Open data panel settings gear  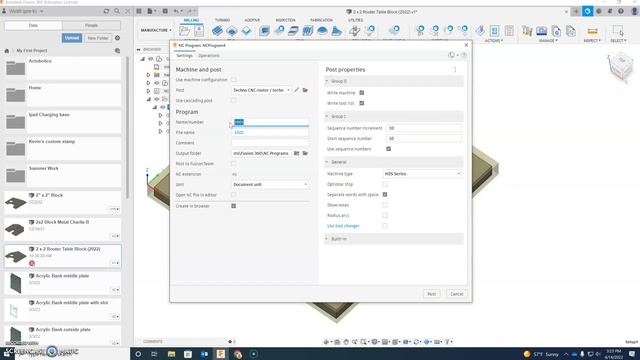[118, 38]
